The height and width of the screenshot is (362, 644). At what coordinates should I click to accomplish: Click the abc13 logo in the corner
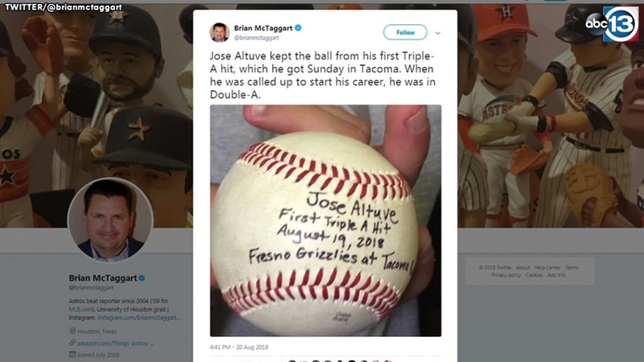coord(612,24)
